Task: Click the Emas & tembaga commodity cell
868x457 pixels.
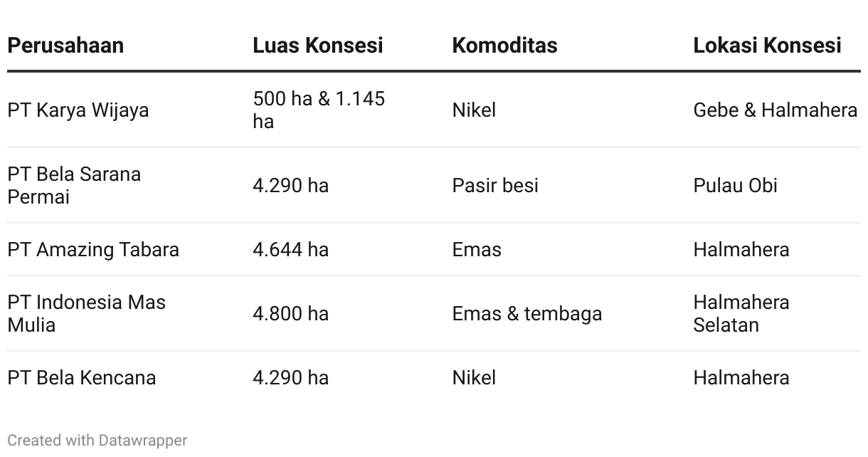Action: (x=527, y=313)
